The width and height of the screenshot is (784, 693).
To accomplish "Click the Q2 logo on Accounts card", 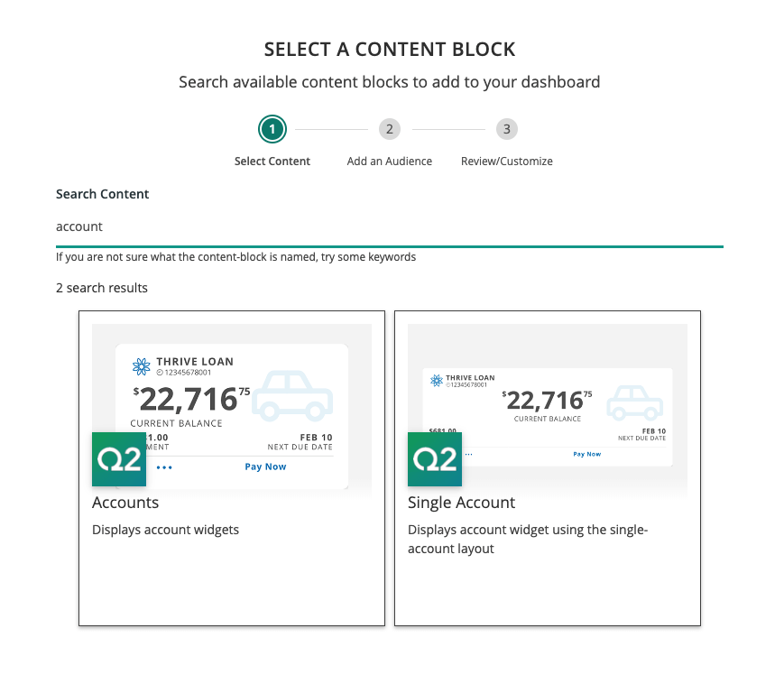I will point(119,459).
